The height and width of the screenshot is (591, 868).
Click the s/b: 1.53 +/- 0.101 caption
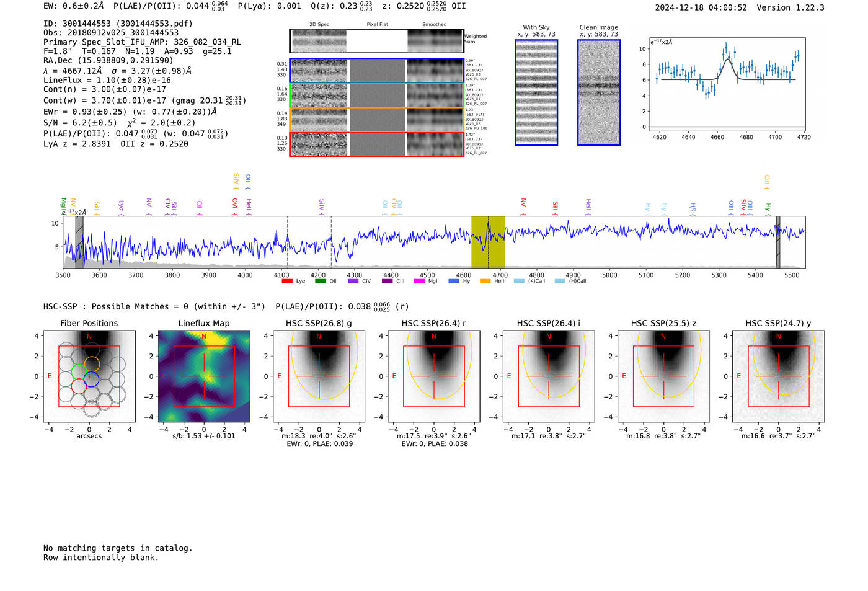click(204, 436)
